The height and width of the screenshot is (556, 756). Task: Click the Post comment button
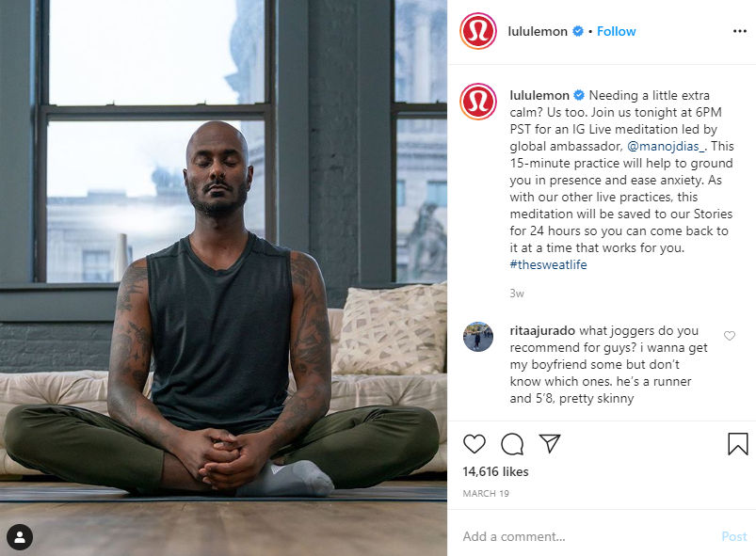(x=733, y=536)
